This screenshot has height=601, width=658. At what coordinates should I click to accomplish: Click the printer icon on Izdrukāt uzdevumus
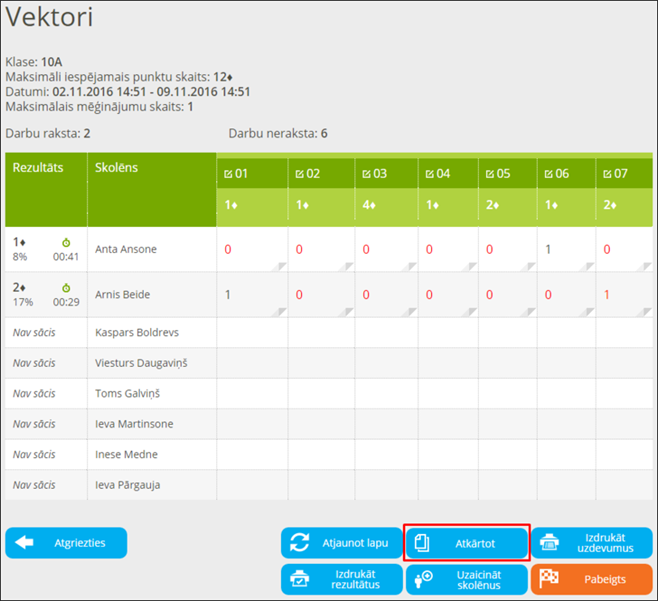(x=549, y=543)
